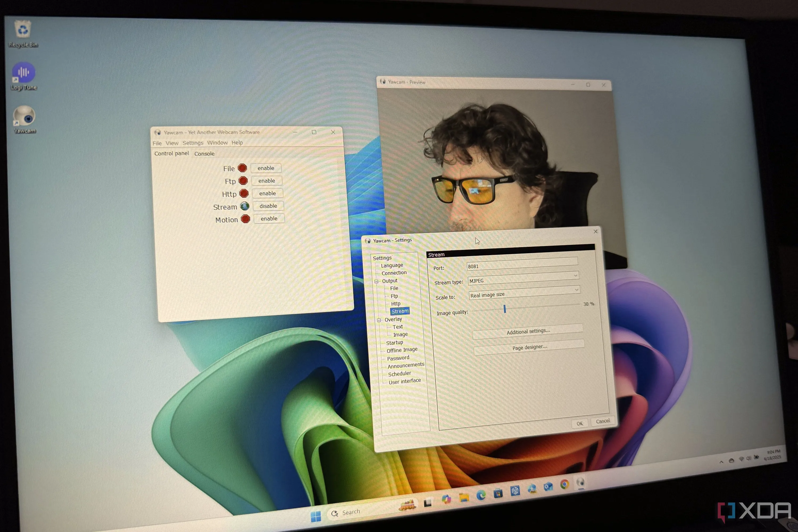Disable Stream output in control panel
The width and height of the screenshot is (798, 532).
coord(268,206)
